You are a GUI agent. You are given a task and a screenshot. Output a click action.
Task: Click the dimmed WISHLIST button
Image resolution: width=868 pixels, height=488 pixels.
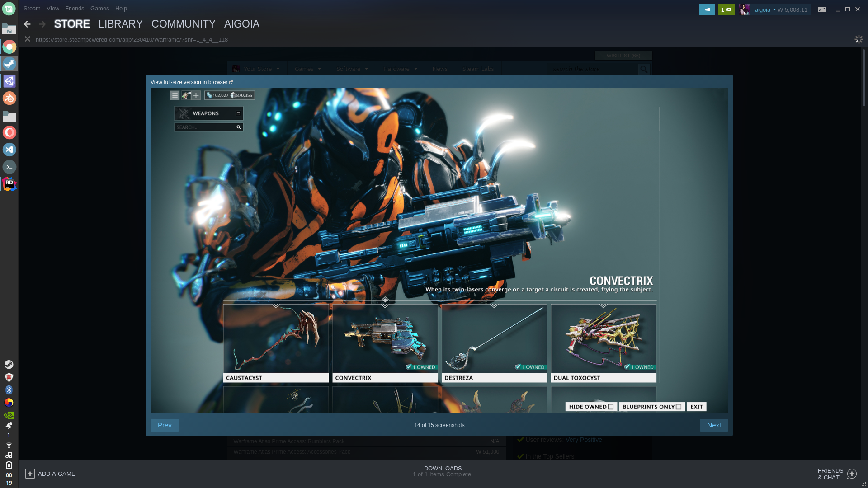[x=623, y=56]
